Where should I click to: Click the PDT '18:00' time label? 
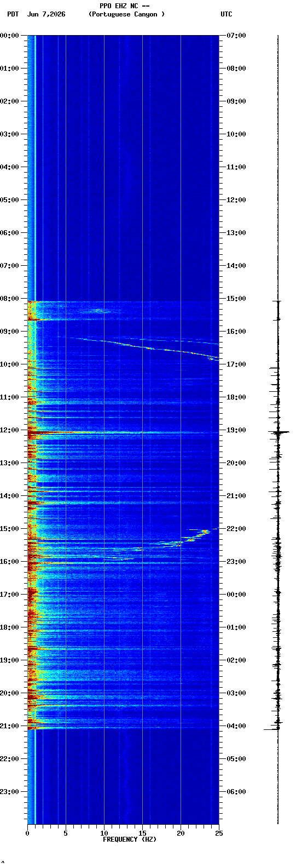9,627
